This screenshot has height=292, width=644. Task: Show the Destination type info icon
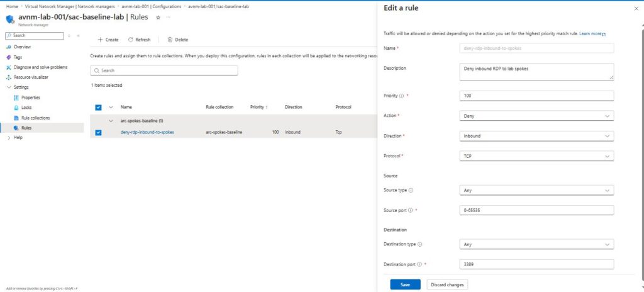tap(419, 244)
